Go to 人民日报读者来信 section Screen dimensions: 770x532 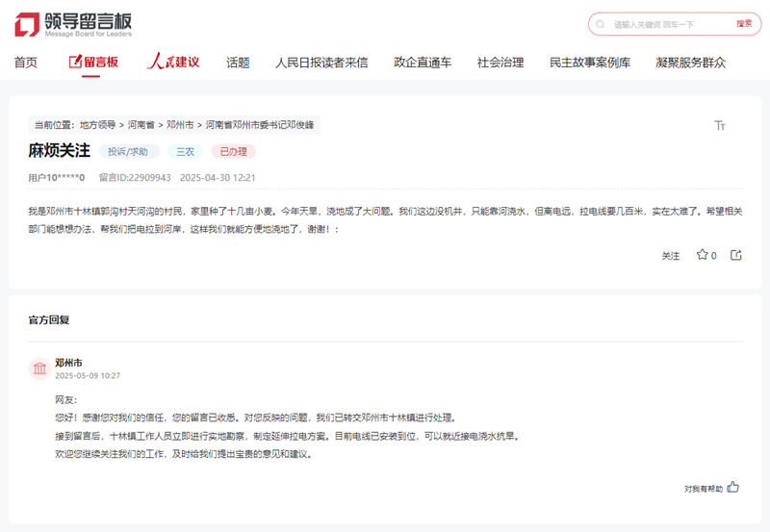pos(321,63)
